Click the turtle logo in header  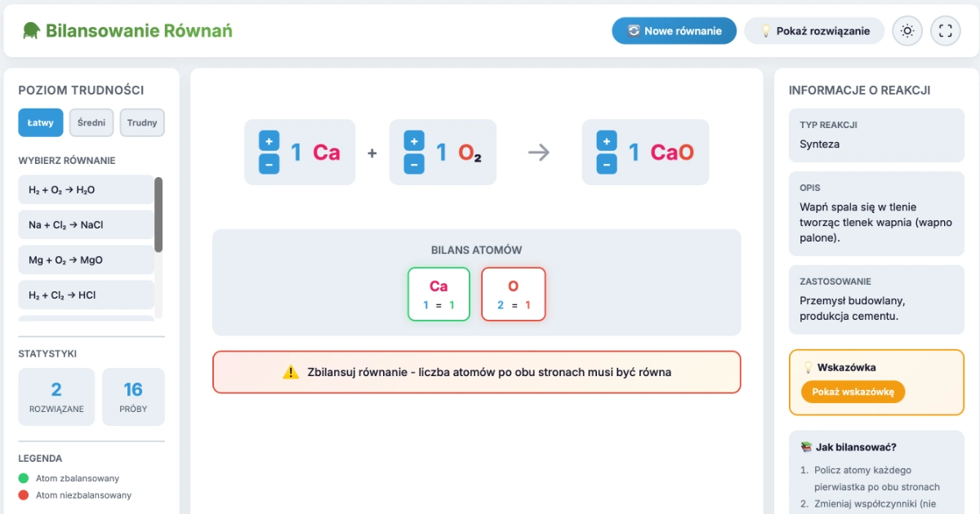[32, 31]
